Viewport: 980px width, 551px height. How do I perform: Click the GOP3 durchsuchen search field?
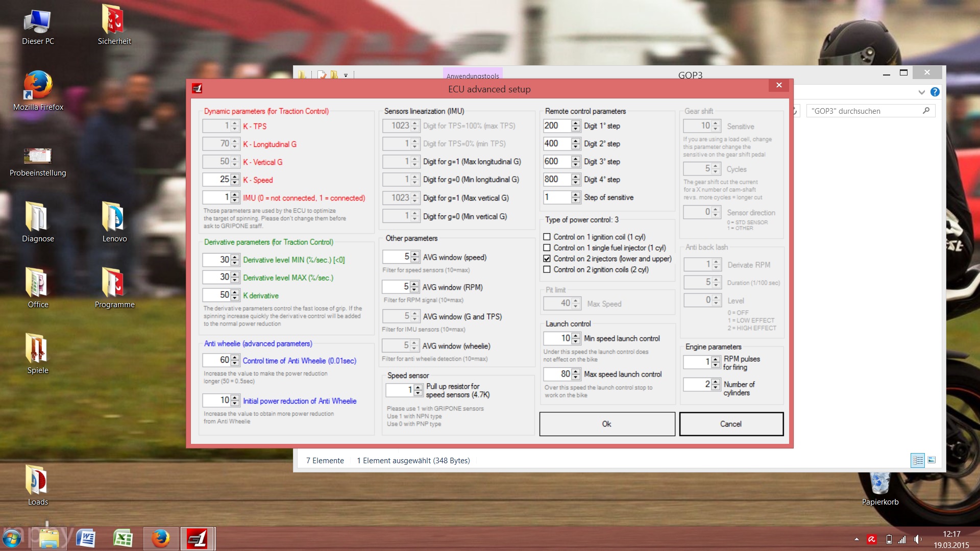[865, 111]
